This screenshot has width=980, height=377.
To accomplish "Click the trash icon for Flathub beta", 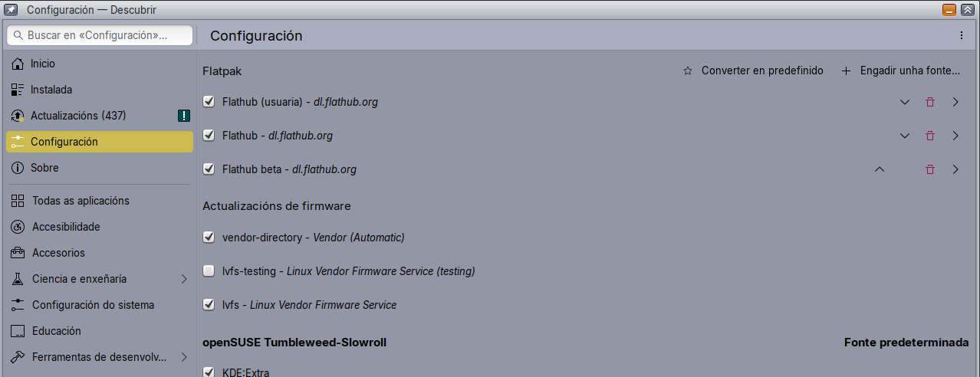I will (x=930, y=169).
